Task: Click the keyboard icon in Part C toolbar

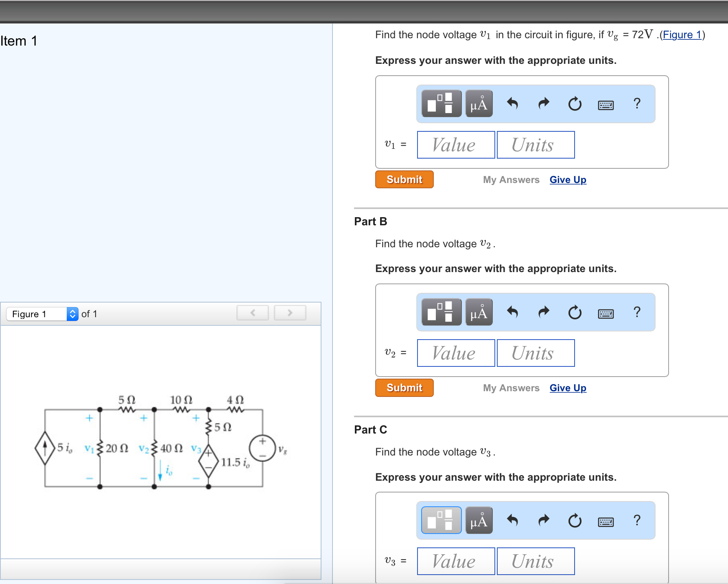Action: 606,521
